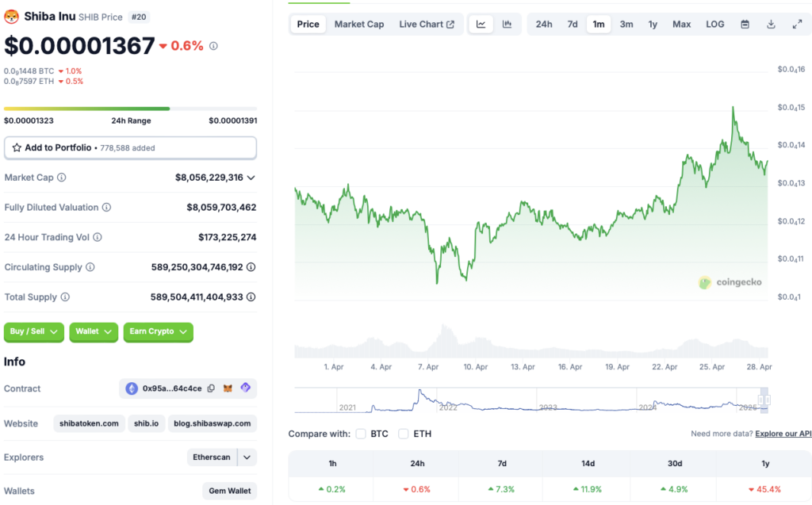Click the 24 Hour Trading Vol value $173,225,274
The image size is (812, 505).
coord(228,237)
